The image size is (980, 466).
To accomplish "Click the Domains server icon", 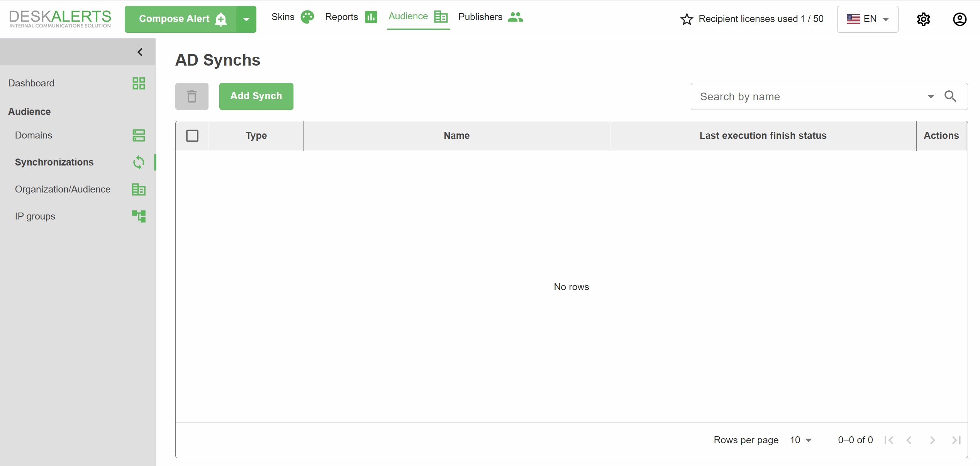I will pyautogui.click(x=139, y=135).
